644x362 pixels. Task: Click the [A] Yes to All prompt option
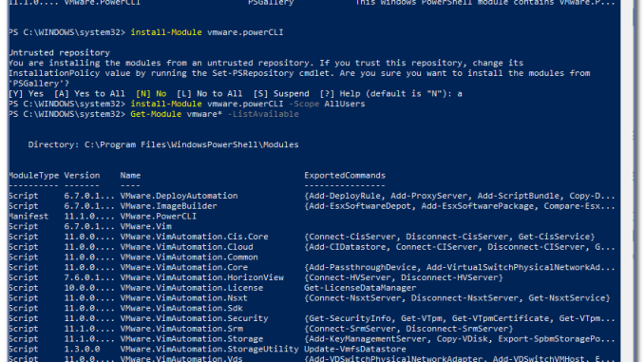[x=89, y=94]
